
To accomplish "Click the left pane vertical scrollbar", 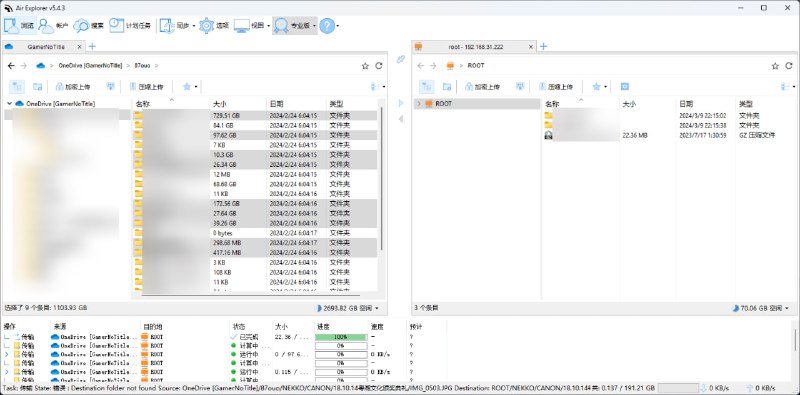I will (382, 179).
